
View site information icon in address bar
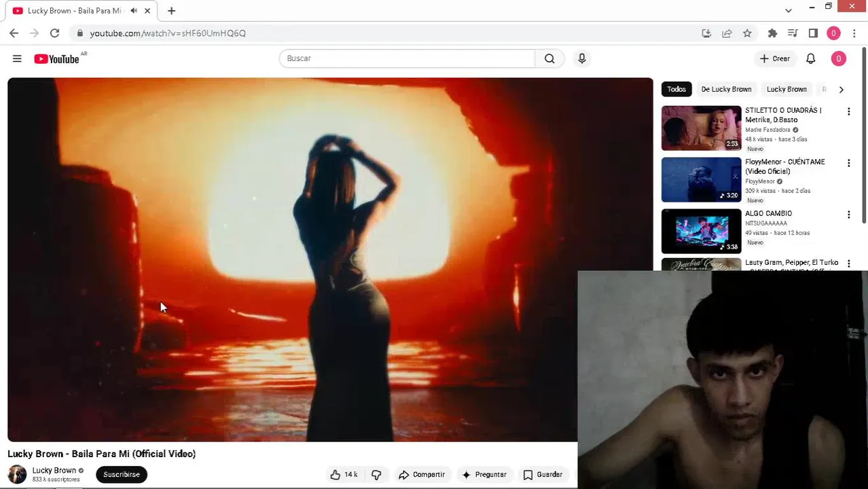click(79, 33)
